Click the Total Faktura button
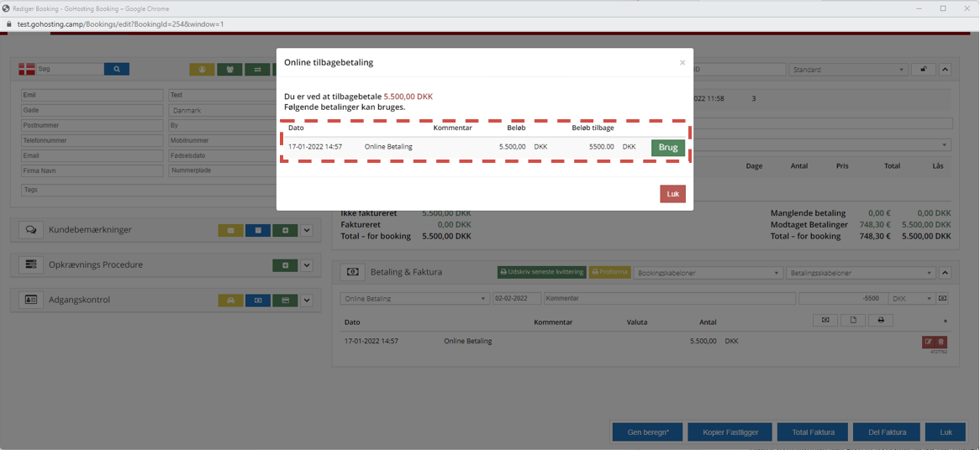 click(x=813, y=432)
